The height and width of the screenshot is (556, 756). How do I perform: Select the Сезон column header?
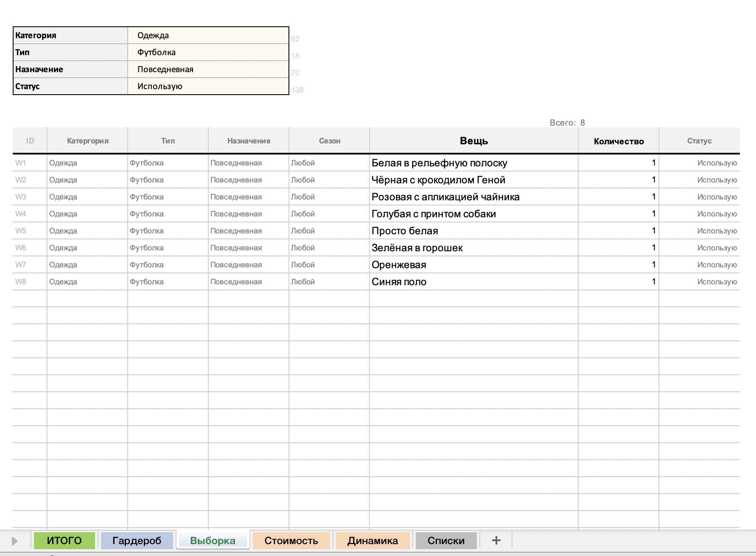(x=329, y=141)
